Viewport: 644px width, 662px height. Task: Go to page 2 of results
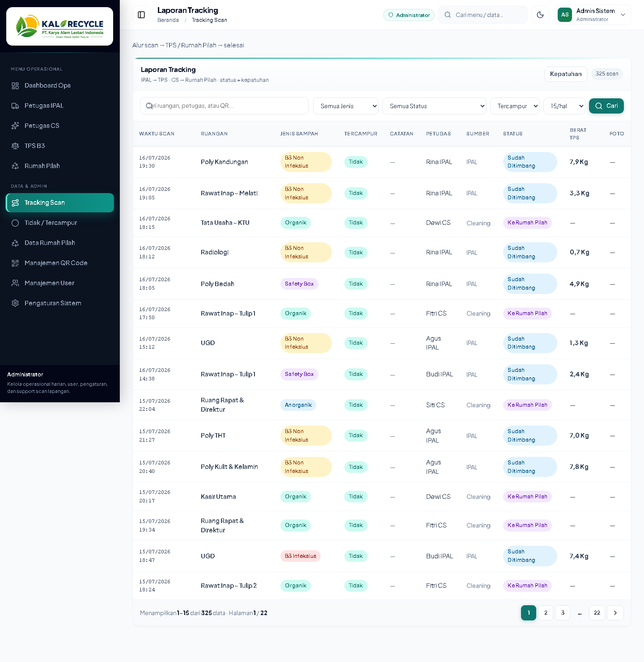[x=546, y=613]
